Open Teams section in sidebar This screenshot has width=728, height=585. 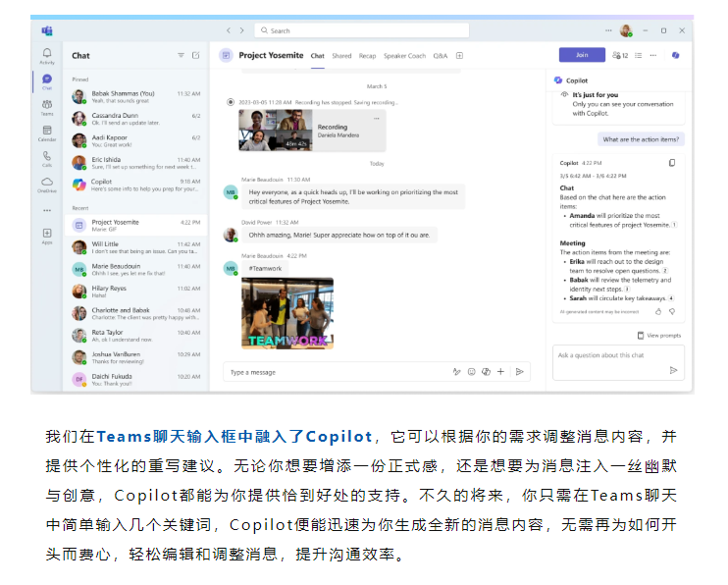pos(47,107)
